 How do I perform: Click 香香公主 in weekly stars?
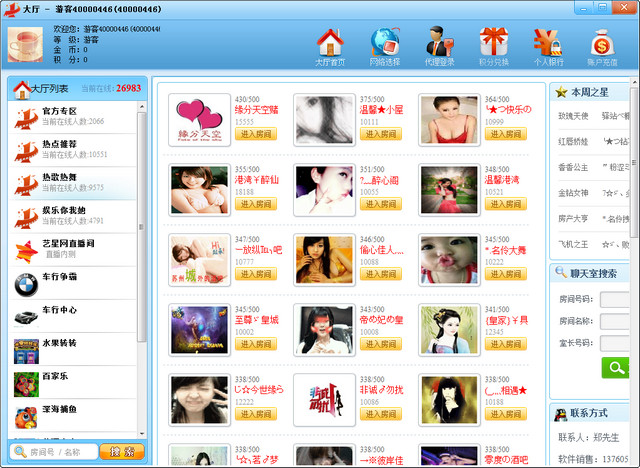[x=573, y=167]
